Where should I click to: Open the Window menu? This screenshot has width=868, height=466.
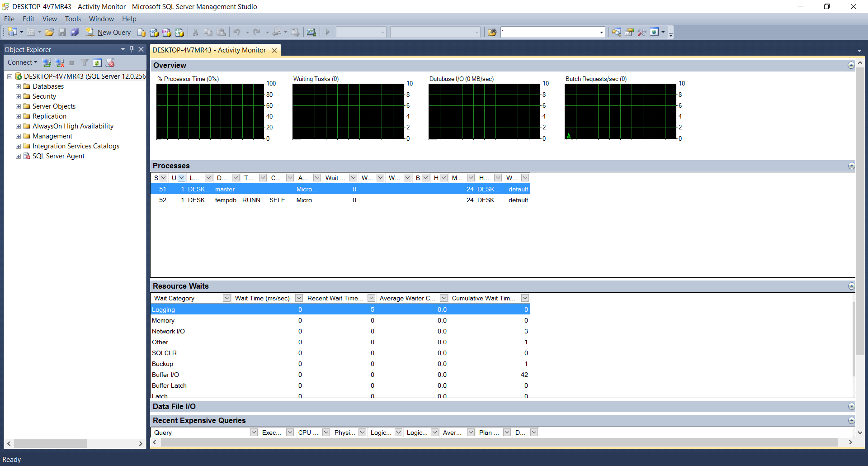click(101, 19)
